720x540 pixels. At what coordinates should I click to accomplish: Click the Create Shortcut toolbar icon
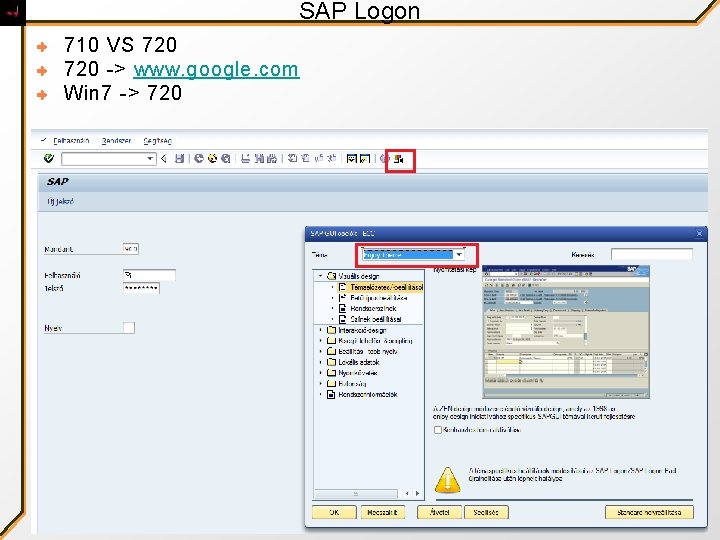[x=365, y=159]
